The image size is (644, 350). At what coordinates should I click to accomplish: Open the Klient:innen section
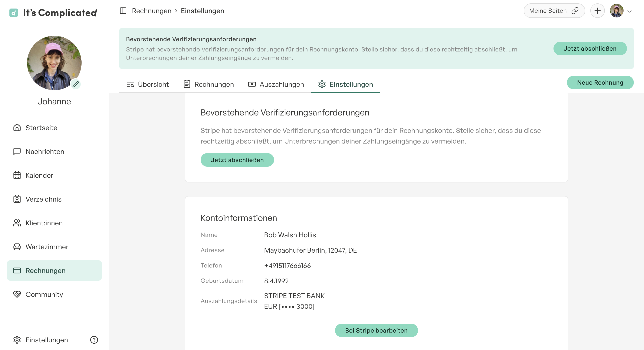coord(44,223)
